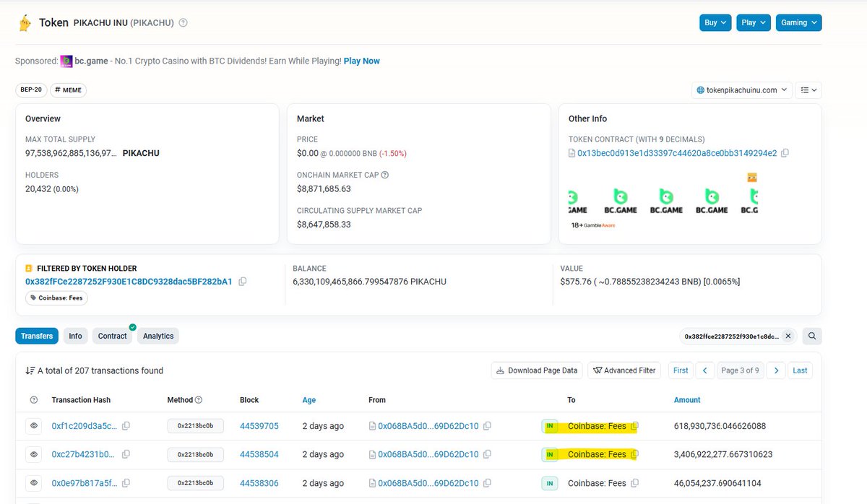
Task: Click the info icon next to Method header
Action: [199, 400]
